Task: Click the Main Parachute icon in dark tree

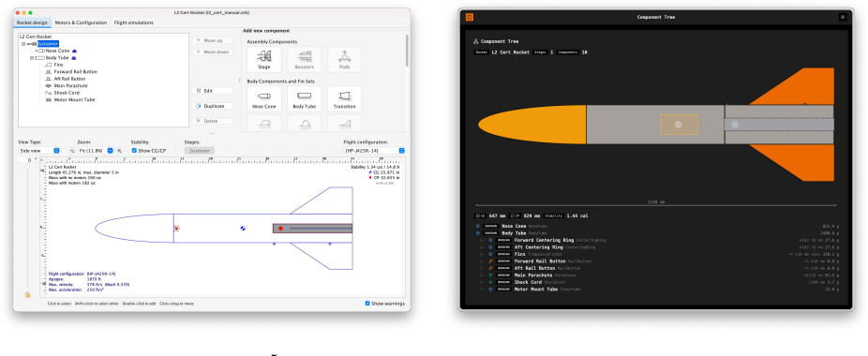Action: [490, 275]
